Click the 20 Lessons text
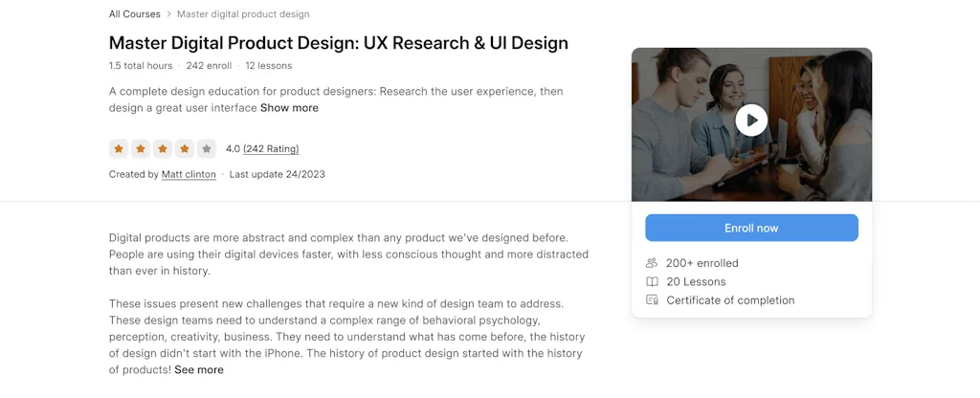 pyautogui.click(x=696, y=281)
